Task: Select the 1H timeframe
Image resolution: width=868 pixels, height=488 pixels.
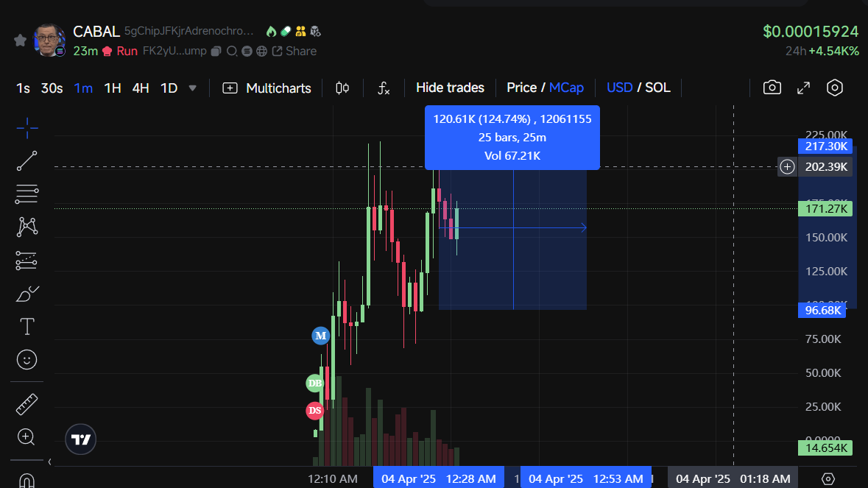Action: (x=113, y=88)
